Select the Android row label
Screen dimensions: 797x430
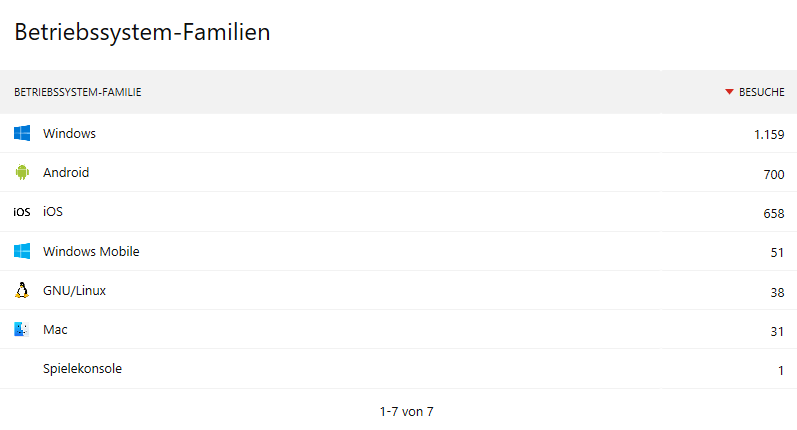click(66, 172)
